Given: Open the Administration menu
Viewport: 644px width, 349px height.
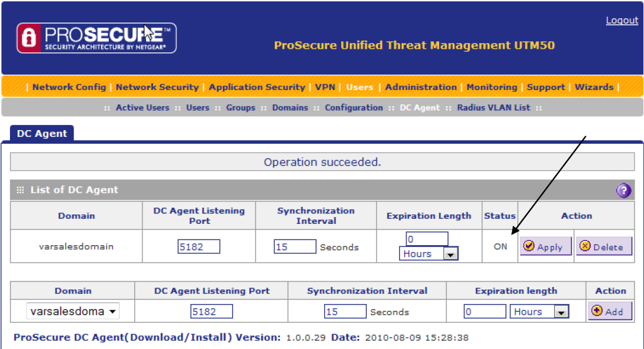Looking at the screenshot, I should pyautogui.click(x=420, y=87).
